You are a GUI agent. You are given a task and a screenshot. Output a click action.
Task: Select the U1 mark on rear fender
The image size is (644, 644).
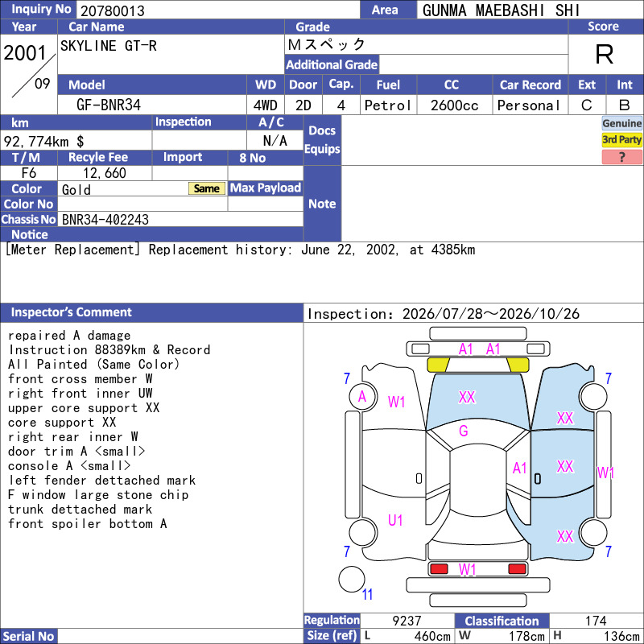click(x=395, y=520)
